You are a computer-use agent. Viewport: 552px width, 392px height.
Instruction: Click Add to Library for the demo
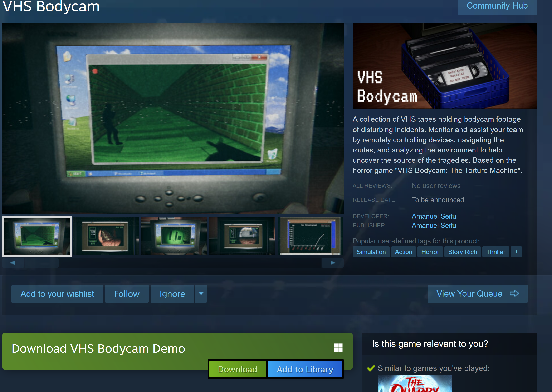pyautogui.click(x=305, y=369)
